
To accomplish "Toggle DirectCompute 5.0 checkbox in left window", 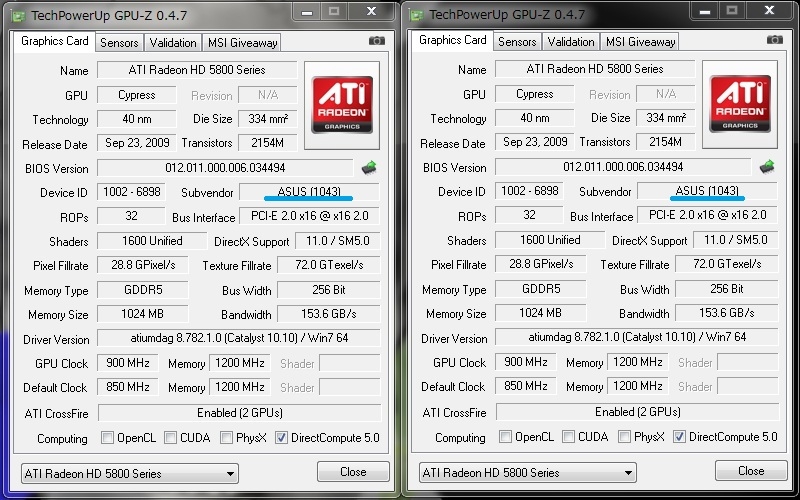I will [x=281, y=438].
